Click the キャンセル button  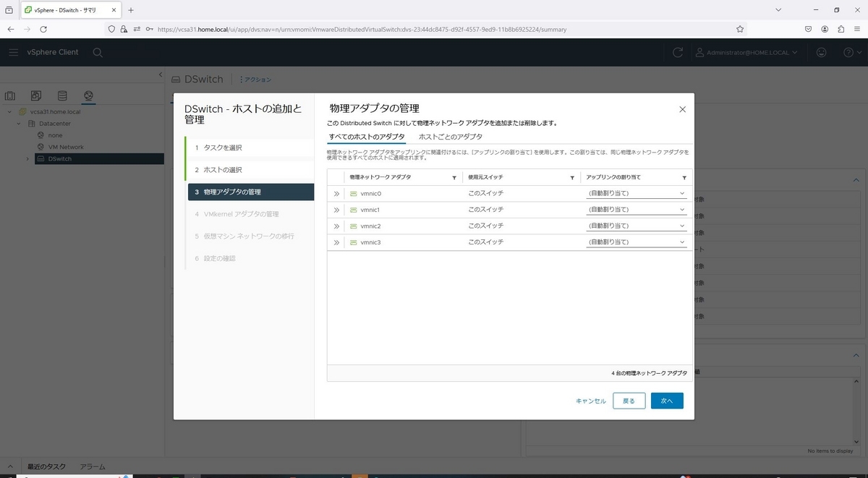coord(591,401)
